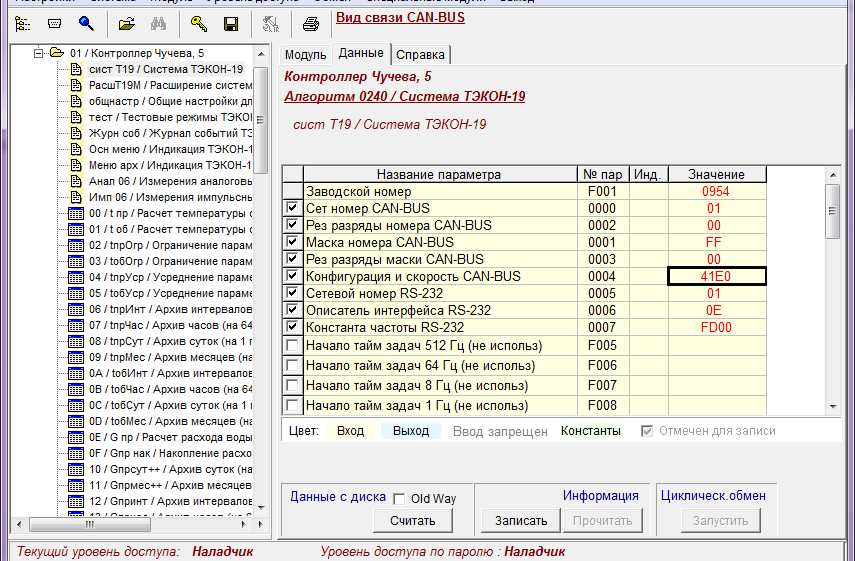855x561 pixels.
Task: Click the value cell 41E0
Action: pos(717,276)
